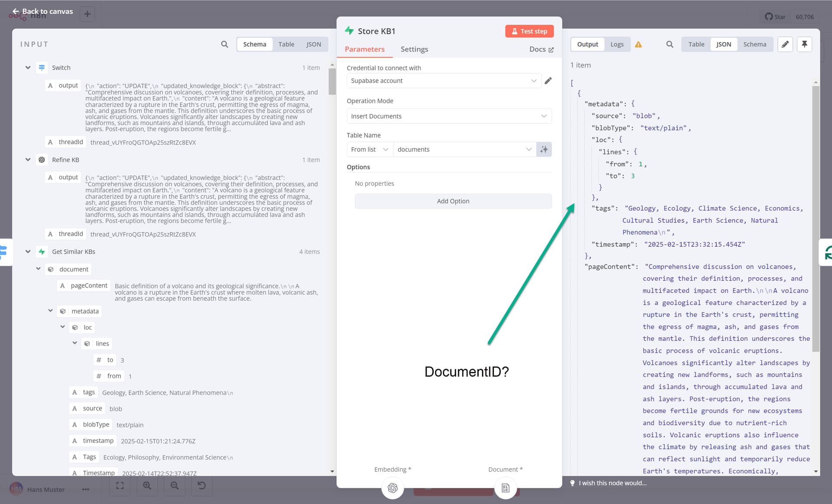Switch output view to Schema
The image size is (832, 504).
click(x=754, y=44)
